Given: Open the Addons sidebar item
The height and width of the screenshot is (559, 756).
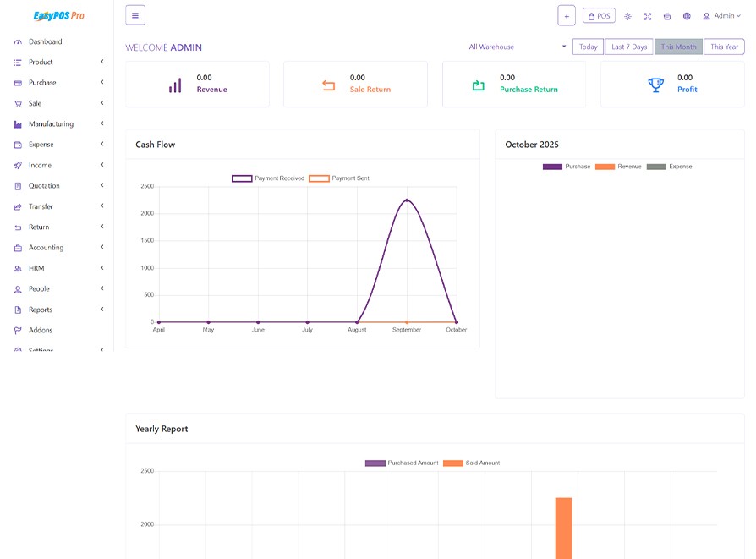Looking at the screenshot, I should [x=40, y=331].
